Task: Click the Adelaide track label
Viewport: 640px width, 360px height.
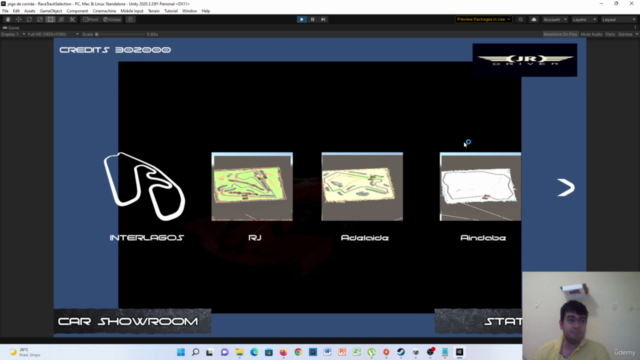Action: pos(364,238)
